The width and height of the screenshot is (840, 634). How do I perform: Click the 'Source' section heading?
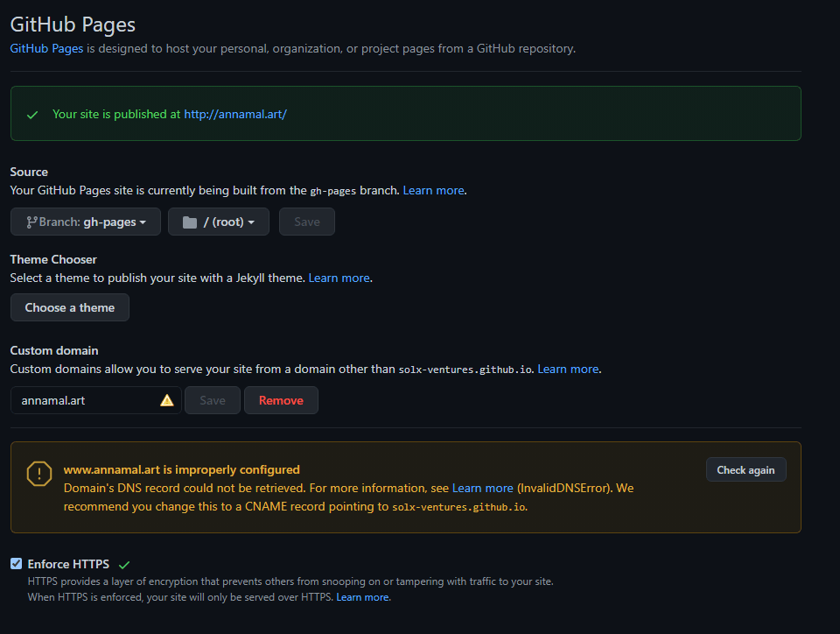pyautogui.click(x=29, y=172)
